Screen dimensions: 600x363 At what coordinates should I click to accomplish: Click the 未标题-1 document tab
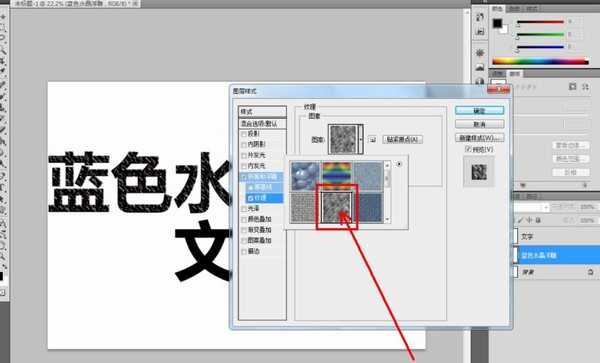[x=77, y=4]
